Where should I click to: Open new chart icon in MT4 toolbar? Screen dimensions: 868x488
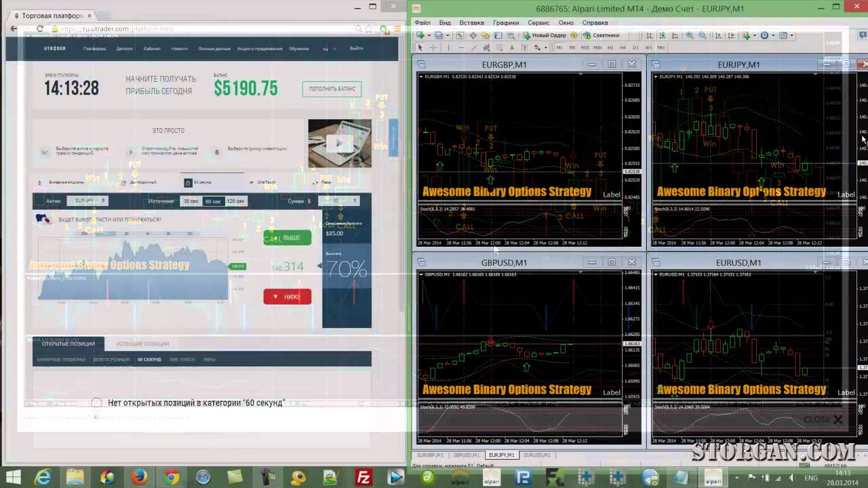tap(420, 35)
